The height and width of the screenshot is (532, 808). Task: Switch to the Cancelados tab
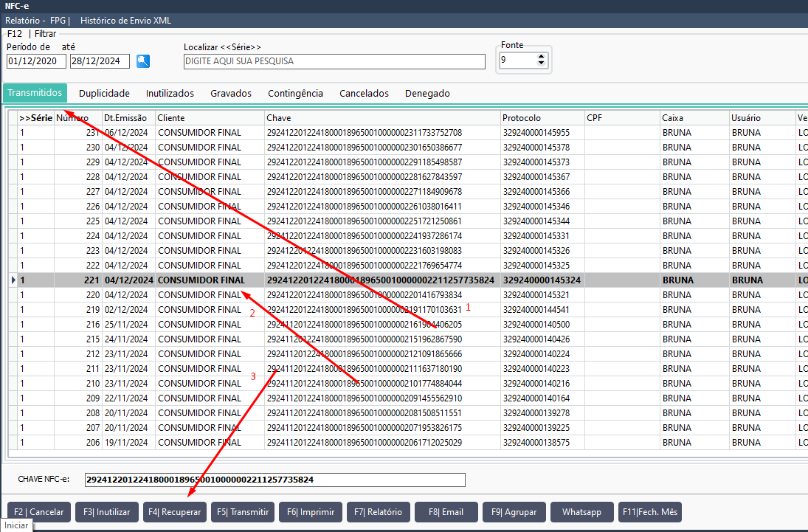pos(364,93)
